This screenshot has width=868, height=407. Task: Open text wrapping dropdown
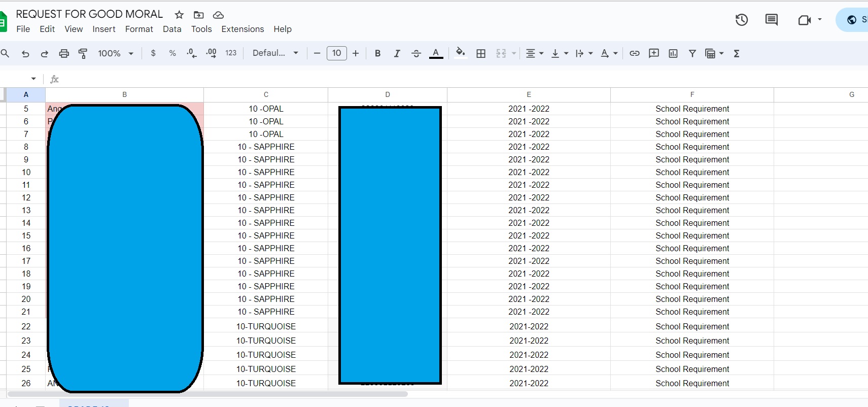pos(584,53)
